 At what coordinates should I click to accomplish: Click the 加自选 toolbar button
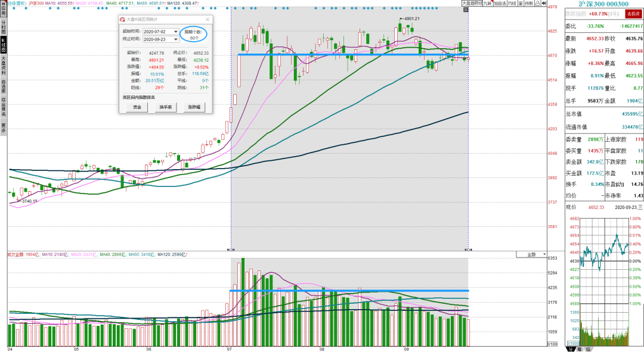500,4
